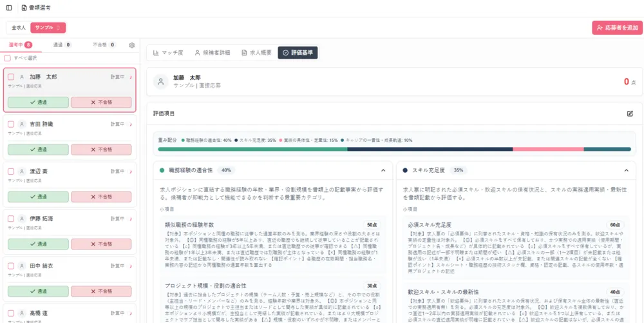Screen dimensions: 644x323
Task: Reject 加藤 太郎 with 不合格 button
Action: [x=102, y=103]
